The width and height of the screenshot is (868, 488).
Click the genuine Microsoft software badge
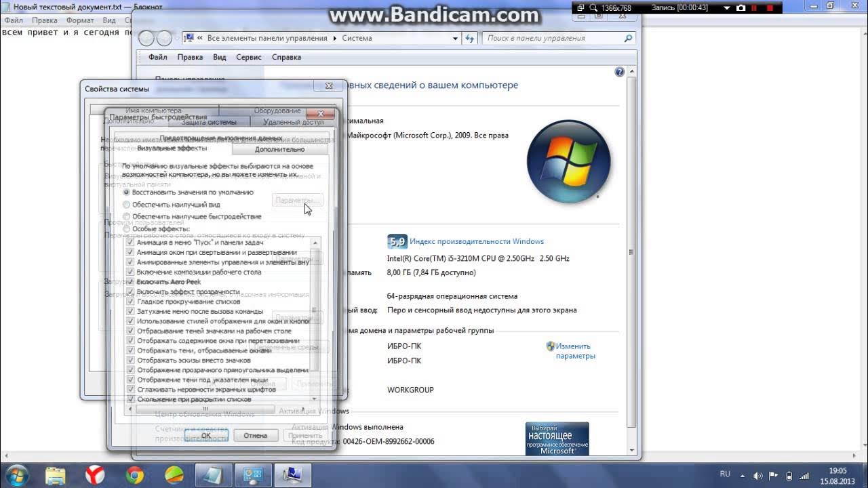click(x=557, y=439)
